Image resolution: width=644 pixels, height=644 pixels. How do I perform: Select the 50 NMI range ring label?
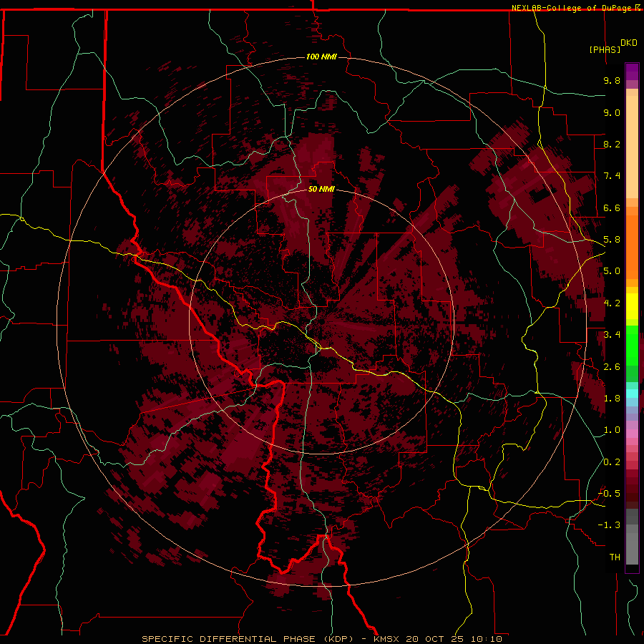(x=321, y=190)
